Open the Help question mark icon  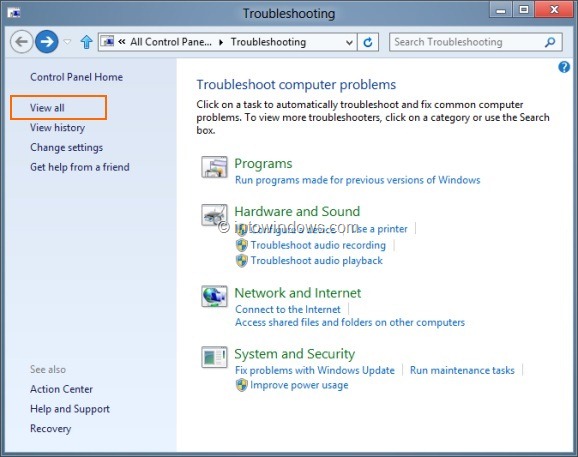(x=564, y=67)
